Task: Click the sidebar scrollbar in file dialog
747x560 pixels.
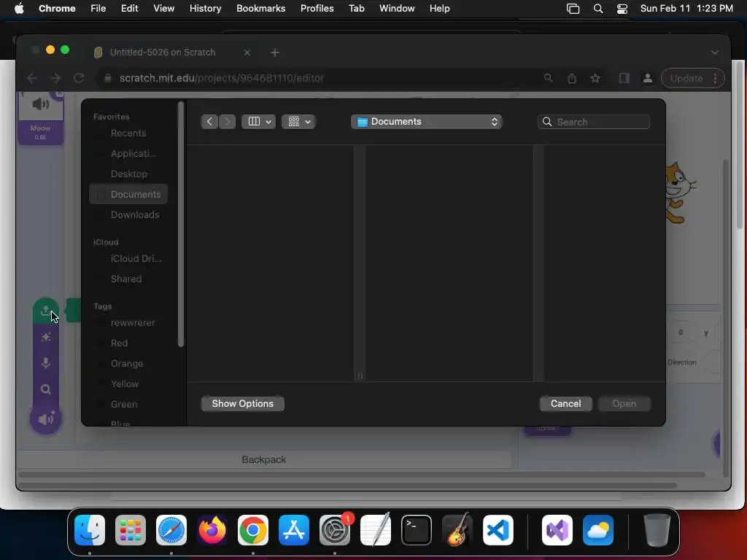Action: [x=181, y=224]
